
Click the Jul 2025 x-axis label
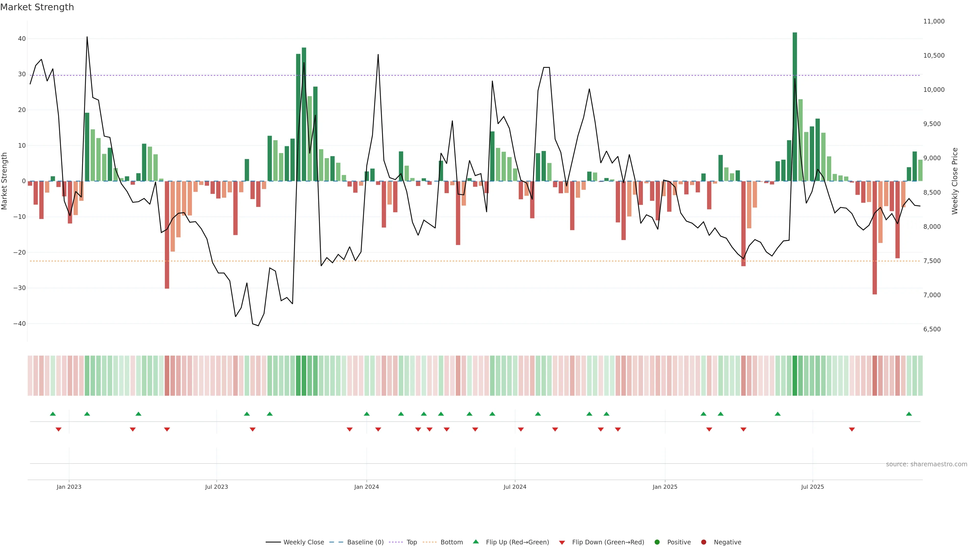[x=812, y=487]
